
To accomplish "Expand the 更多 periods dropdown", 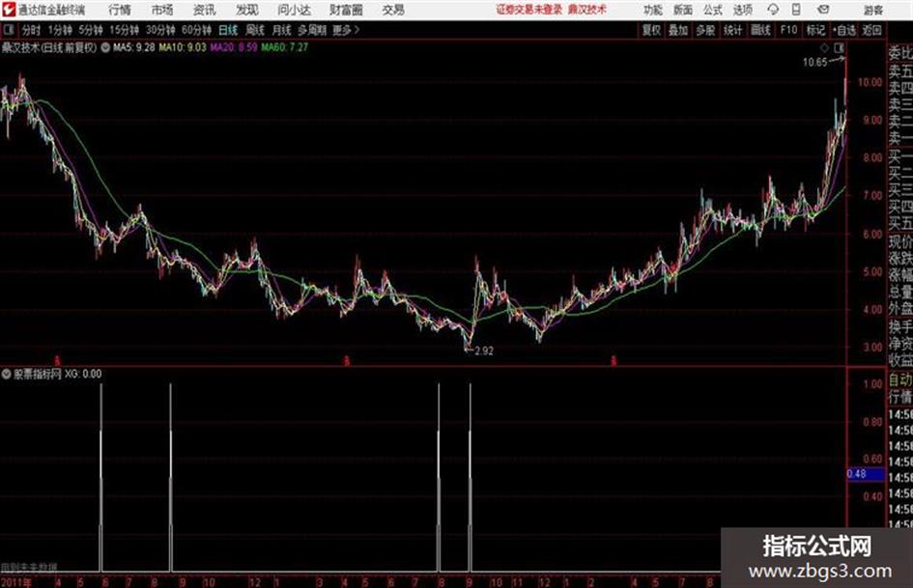I will point(346,30).
